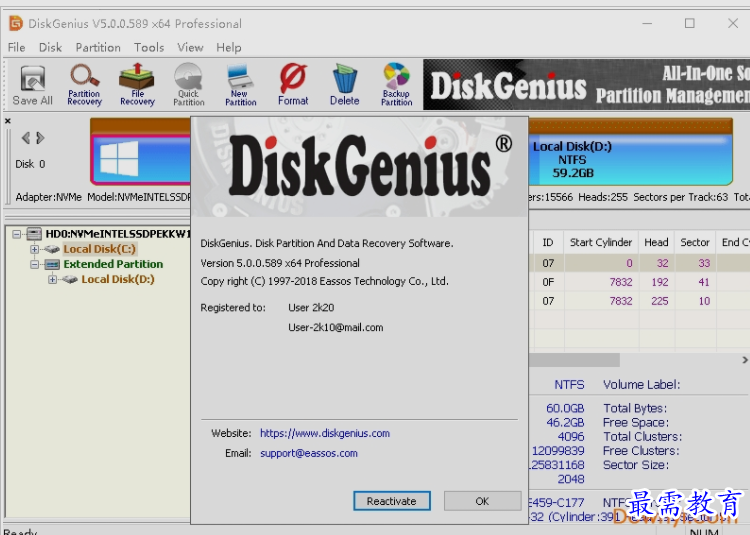Select Extended Partition in tree
The image size is (750, 535).
click(113, 264)
